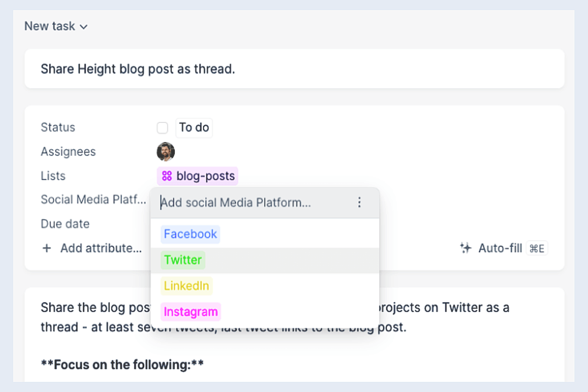Choose the LinkedIn platform option
Screen dimensions: 588x392
coord(186,286)
